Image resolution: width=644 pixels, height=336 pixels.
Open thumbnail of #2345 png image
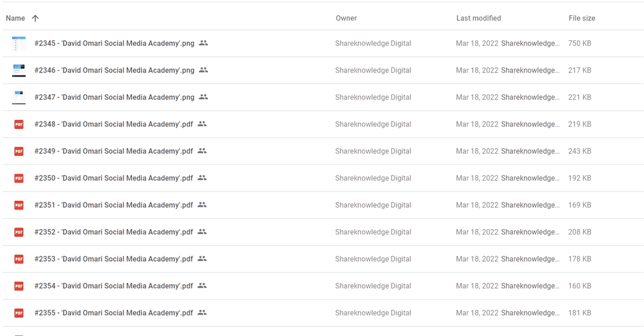coord(19,43)
